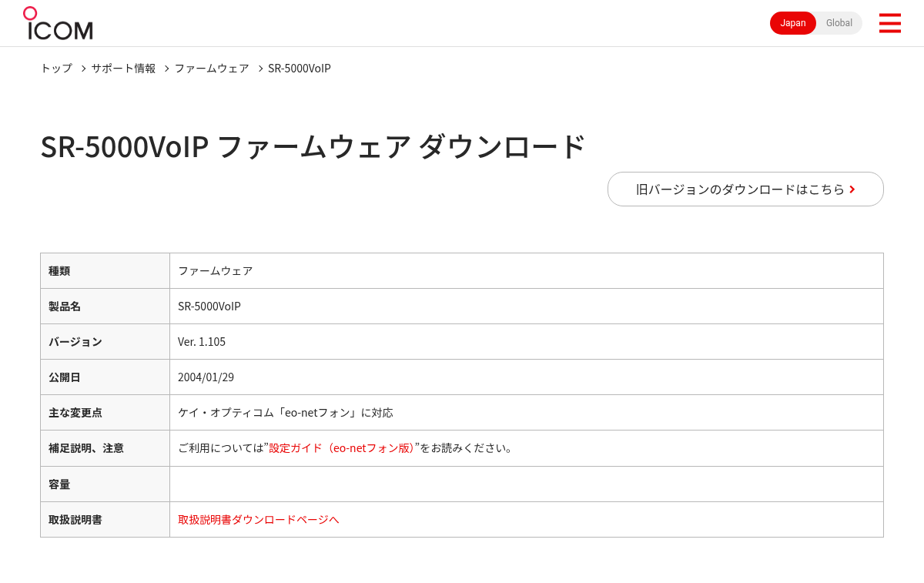The height and width of the screenshot is (583, 924).
Task: Click the 主な変更点 row header
Action: click(x=105, y=412)
